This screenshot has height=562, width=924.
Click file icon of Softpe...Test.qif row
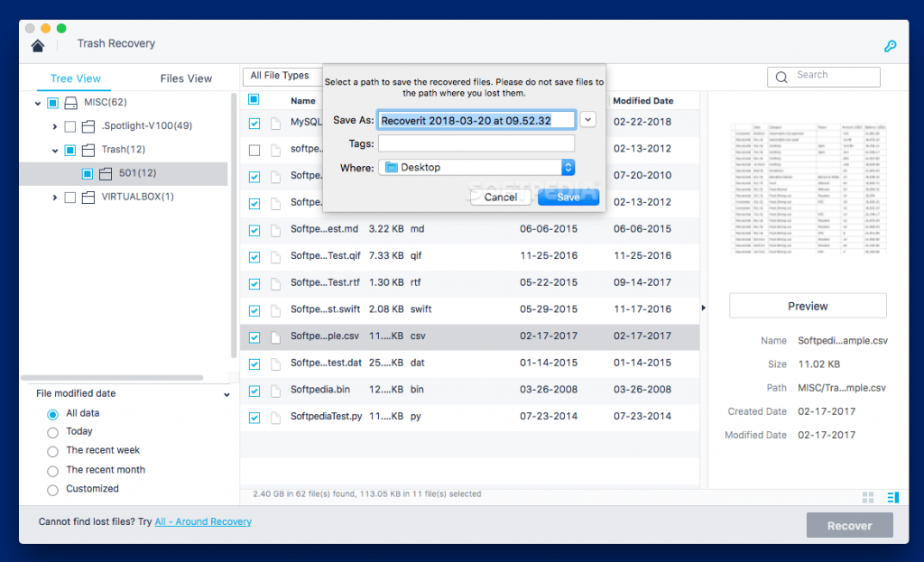(x=275, y=256)
